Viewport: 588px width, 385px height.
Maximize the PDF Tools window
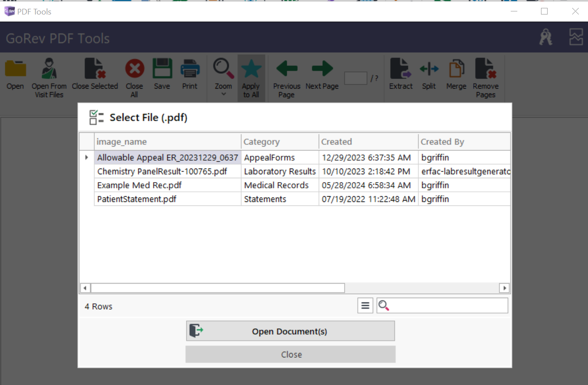545,11
